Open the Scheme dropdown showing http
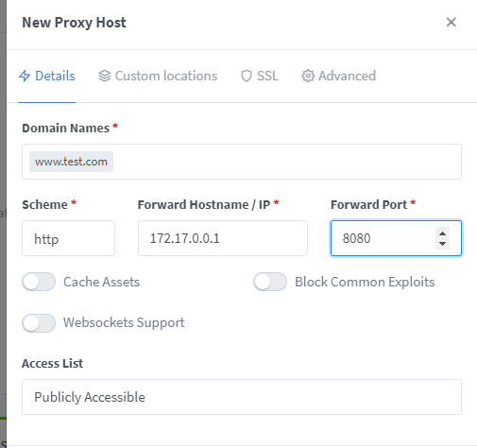 pos(68,238)
